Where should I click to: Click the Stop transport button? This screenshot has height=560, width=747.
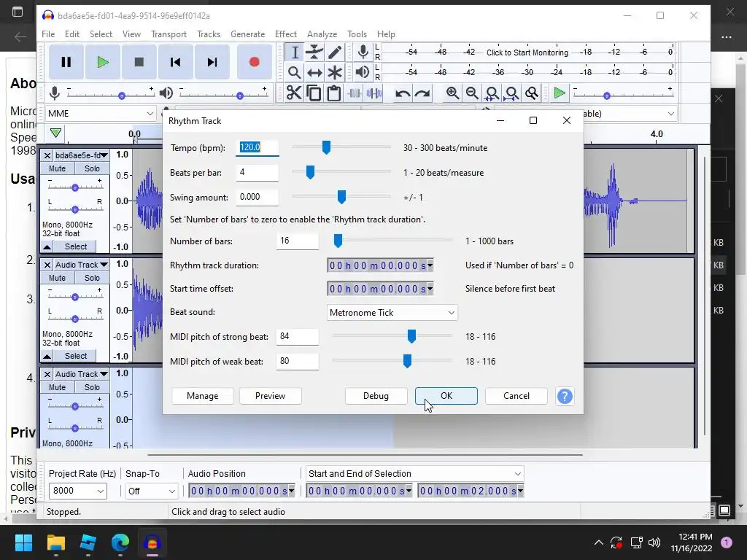(139, 62)
